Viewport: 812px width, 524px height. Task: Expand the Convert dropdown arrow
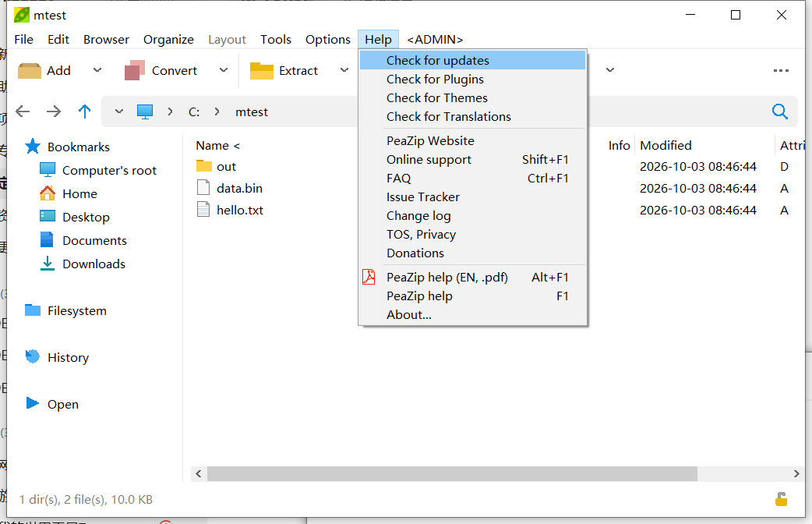tap(223, 70)
